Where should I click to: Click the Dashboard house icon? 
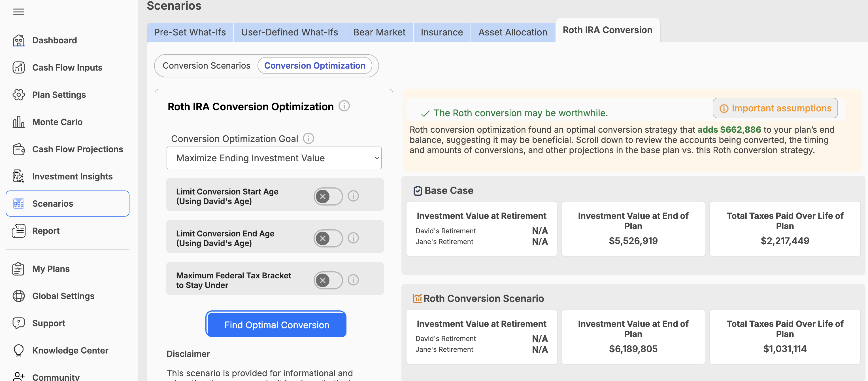[18, 41]
